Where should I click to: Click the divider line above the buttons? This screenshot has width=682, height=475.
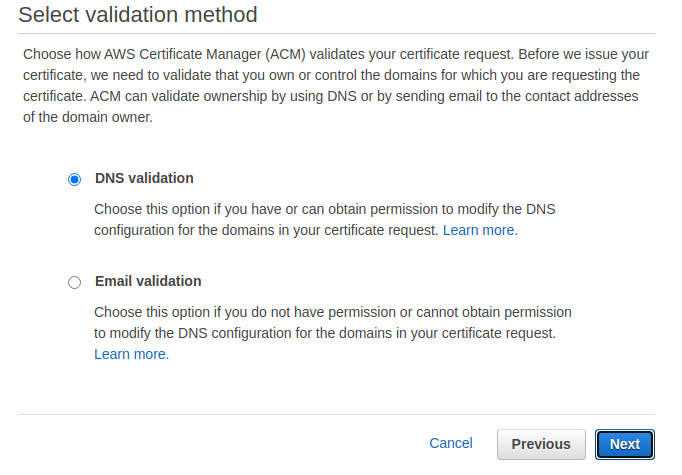(x=337, y=414)
